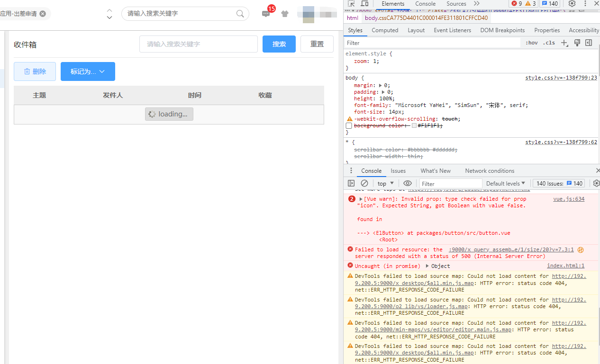Click the shirt-shaped theme skin icon

click(x=284, y=14)
